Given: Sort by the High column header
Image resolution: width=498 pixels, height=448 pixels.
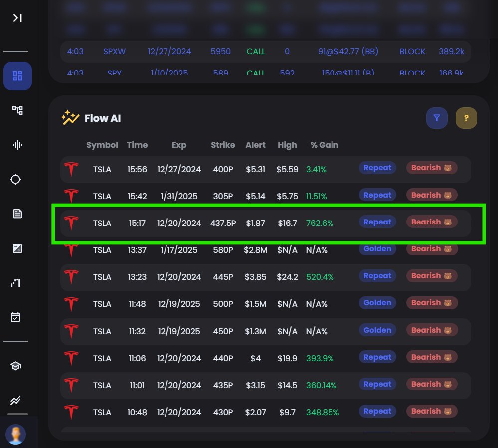Looking at the screenshot, I should tap(287, 145).
